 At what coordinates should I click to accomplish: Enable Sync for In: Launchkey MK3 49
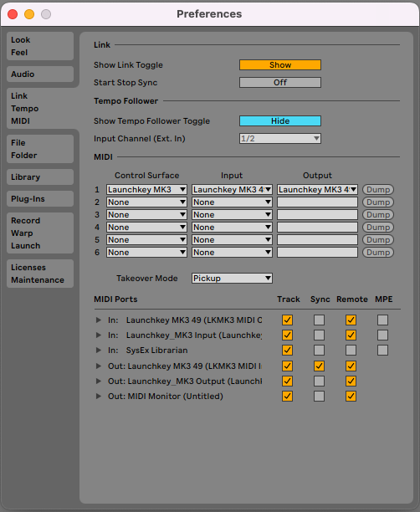pos(319,320)
